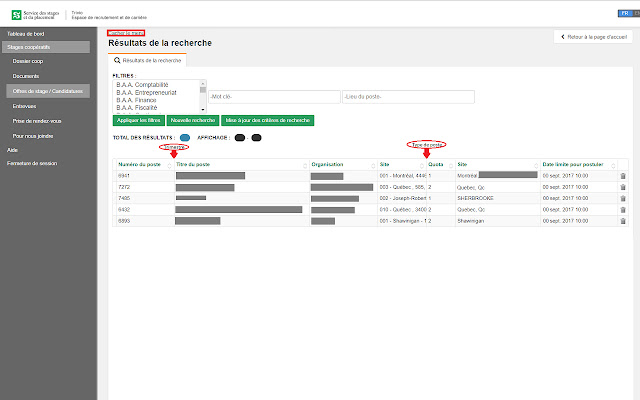Sort arrows on Date limite pour postuler
This screenshot has height=400, width=640.
(x=613, y=165)
